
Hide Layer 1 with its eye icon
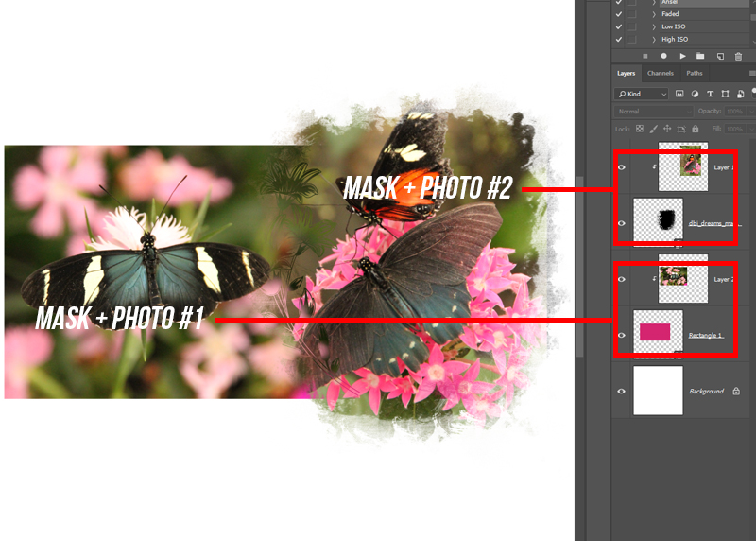point(622,167)
